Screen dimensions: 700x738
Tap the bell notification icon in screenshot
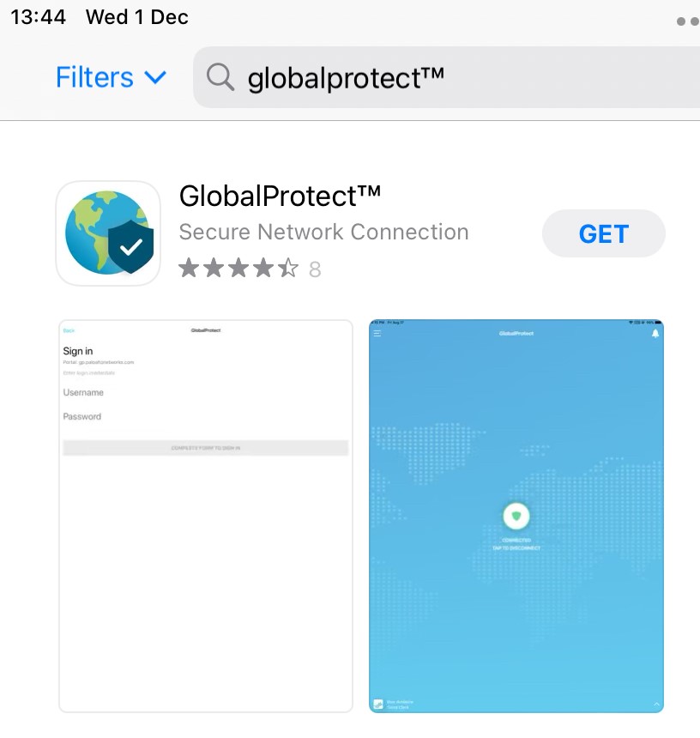click(655, 334)
